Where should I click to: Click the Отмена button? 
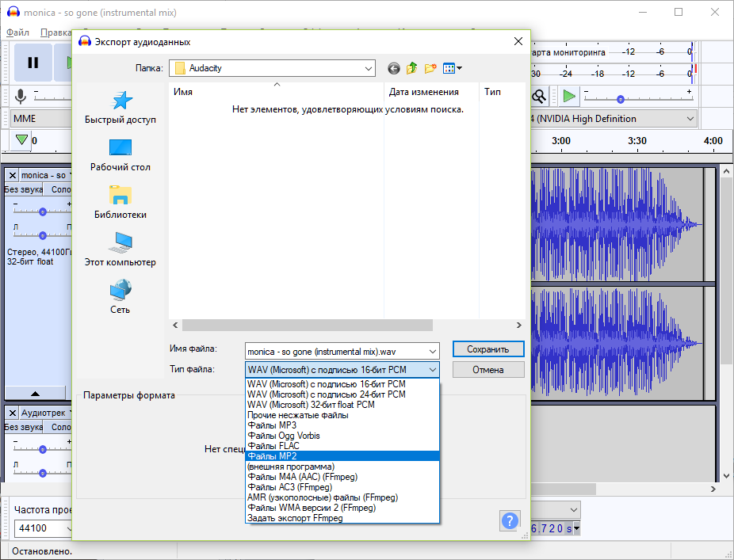pyautogui.click(x=488, y=370)
